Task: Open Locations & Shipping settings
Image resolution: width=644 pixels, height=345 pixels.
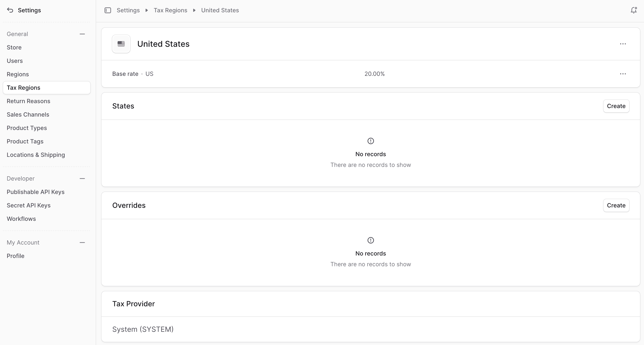Action: (36, 155)
